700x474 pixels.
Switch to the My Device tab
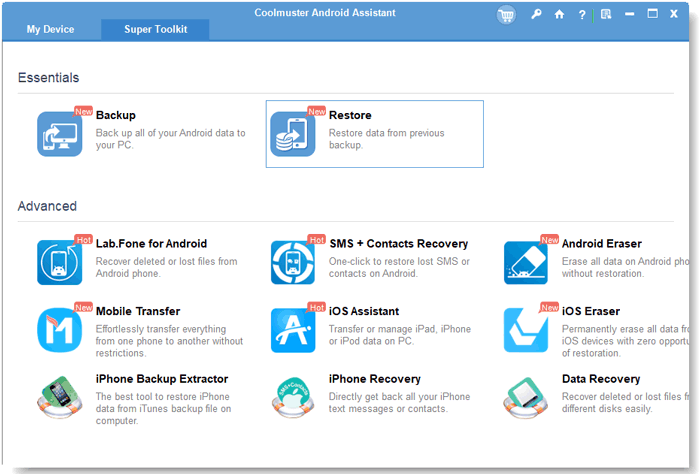(50, 29)
